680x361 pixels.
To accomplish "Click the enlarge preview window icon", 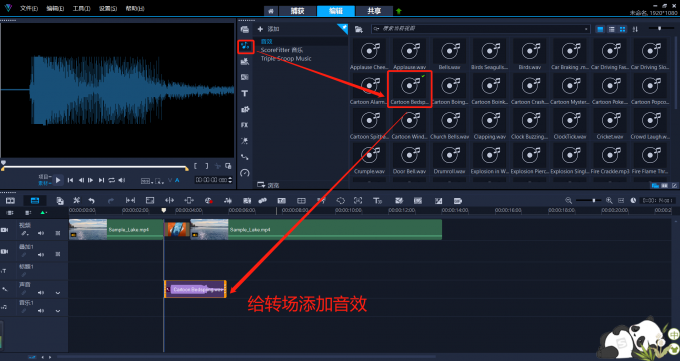I will [x=229, y=166].
